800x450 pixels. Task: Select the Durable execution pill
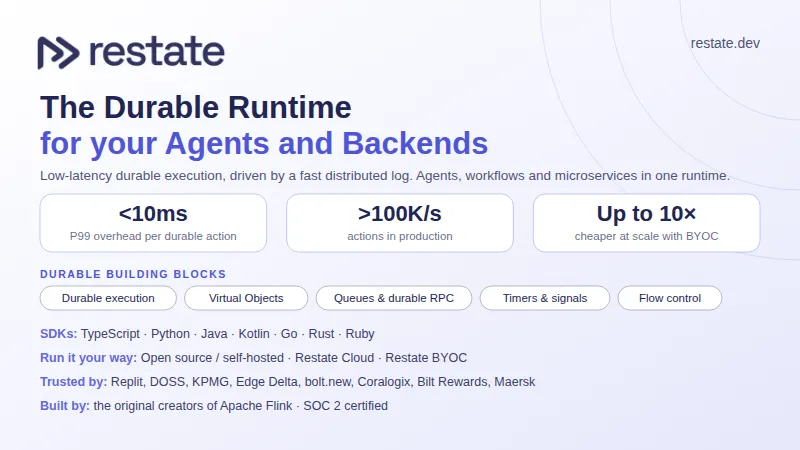(108, 298)
